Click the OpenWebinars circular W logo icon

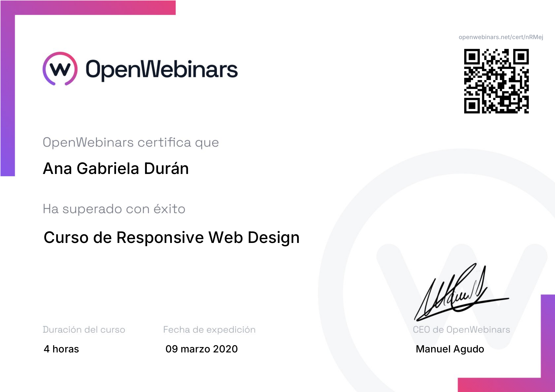60,69
